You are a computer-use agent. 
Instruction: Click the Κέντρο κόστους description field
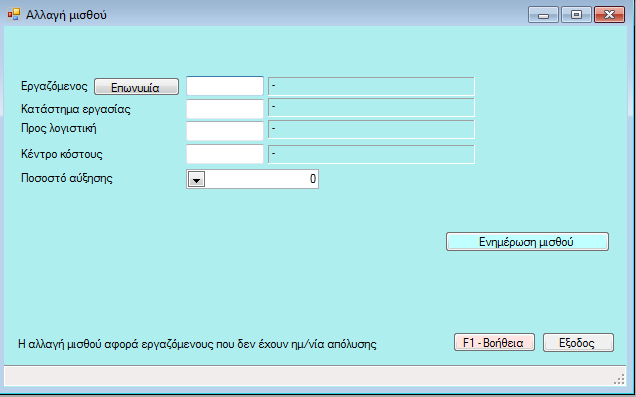[x=371, y=154]
